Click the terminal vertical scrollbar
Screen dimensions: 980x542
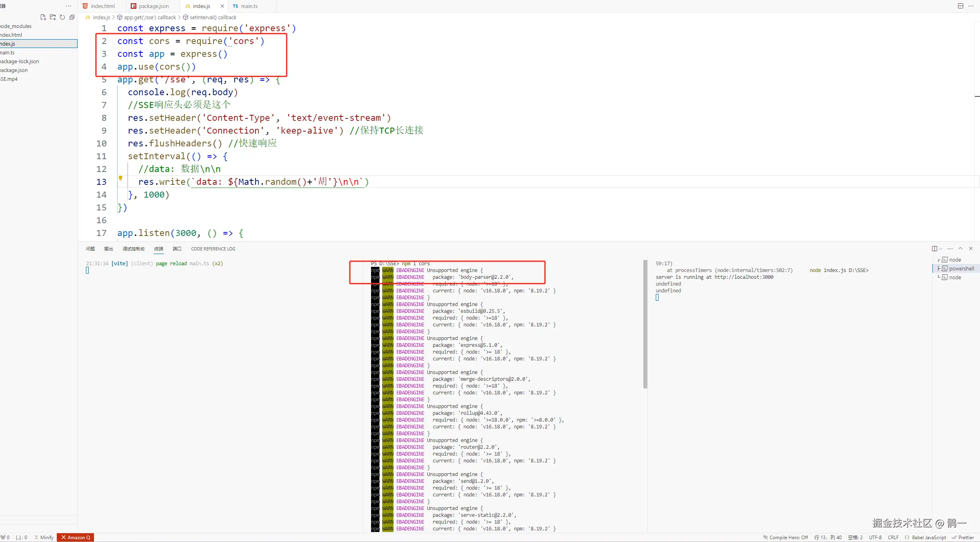point(645,324)
